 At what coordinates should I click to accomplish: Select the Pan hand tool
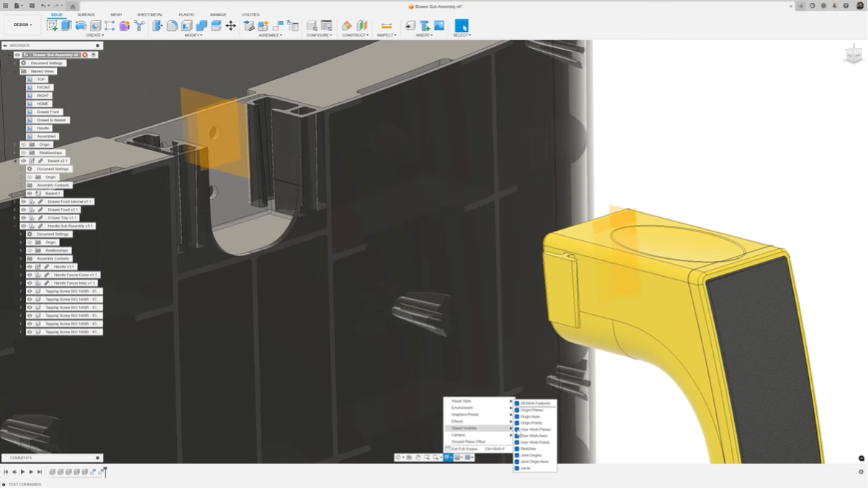[x=417, y=457]
